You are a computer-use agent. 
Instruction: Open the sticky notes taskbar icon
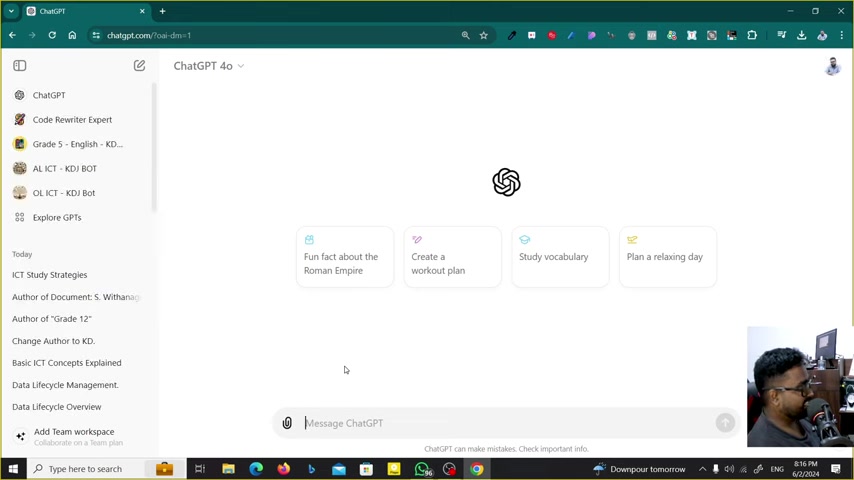point(394,469)
